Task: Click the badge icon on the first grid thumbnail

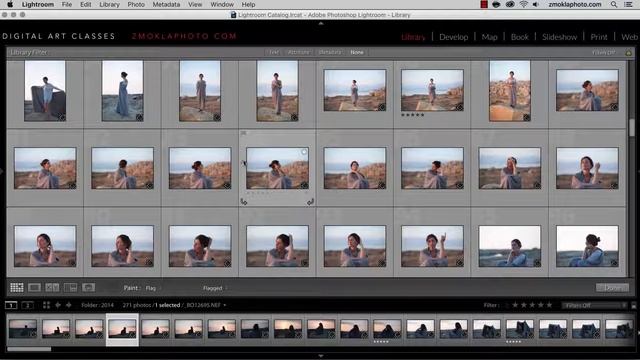Action: (62, 118)
